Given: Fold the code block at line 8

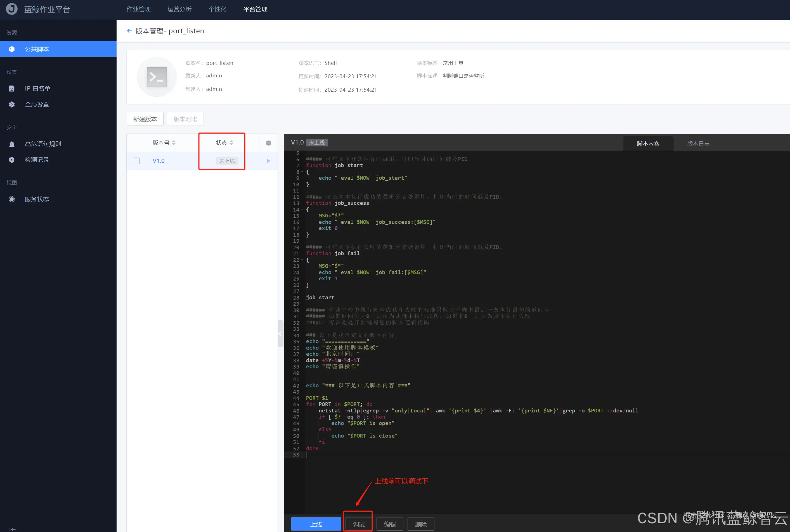Looking at the screenshot, I should (302, 172).
